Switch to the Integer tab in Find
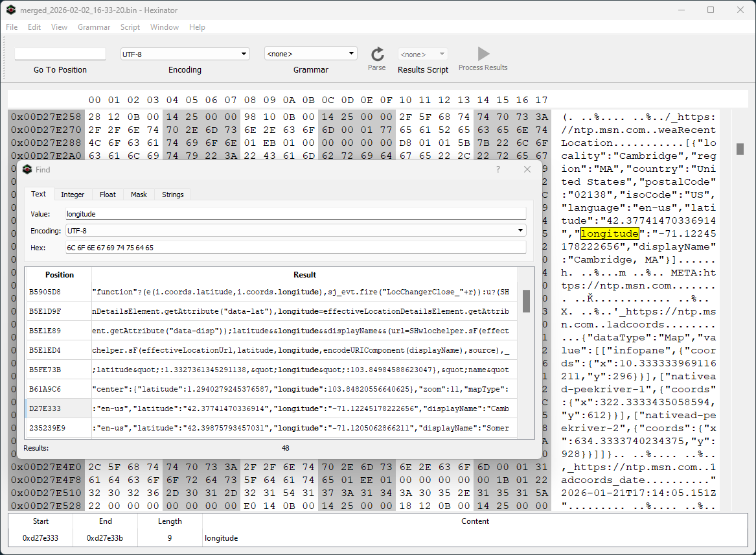 [73, 195]
